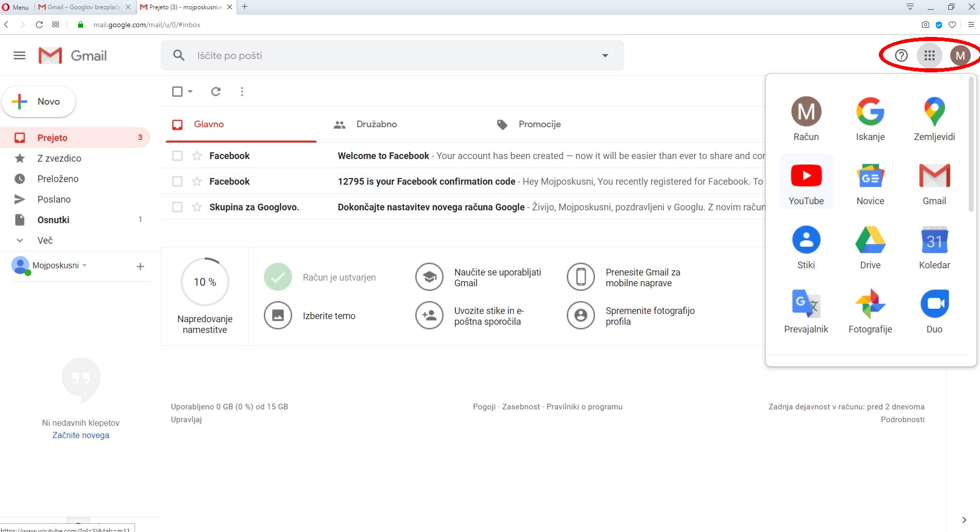The width and height of the screenshot is (980, 532).
Task: Open search options dropdown arrow
Action: 605,55
